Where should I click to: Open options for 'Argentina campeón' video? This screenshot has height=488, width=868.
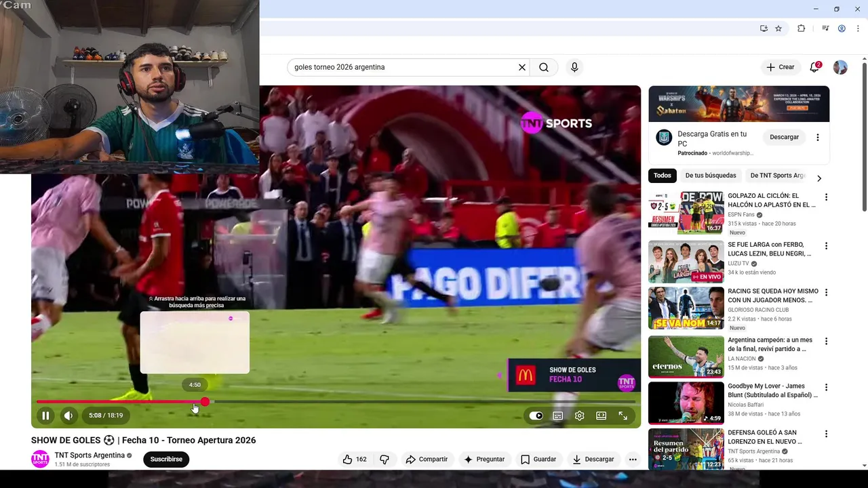826,342
